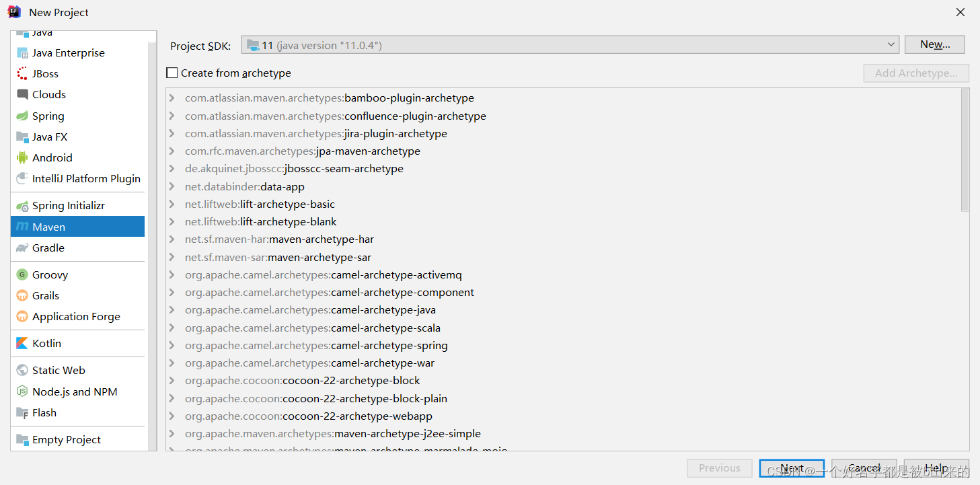
Task: Click the Maven 'm' icon
Action: (x=22, y=227)
